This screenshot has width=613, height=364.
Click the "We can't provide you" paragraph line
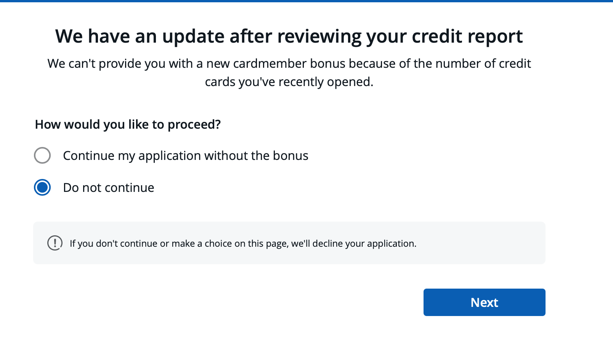289,64
